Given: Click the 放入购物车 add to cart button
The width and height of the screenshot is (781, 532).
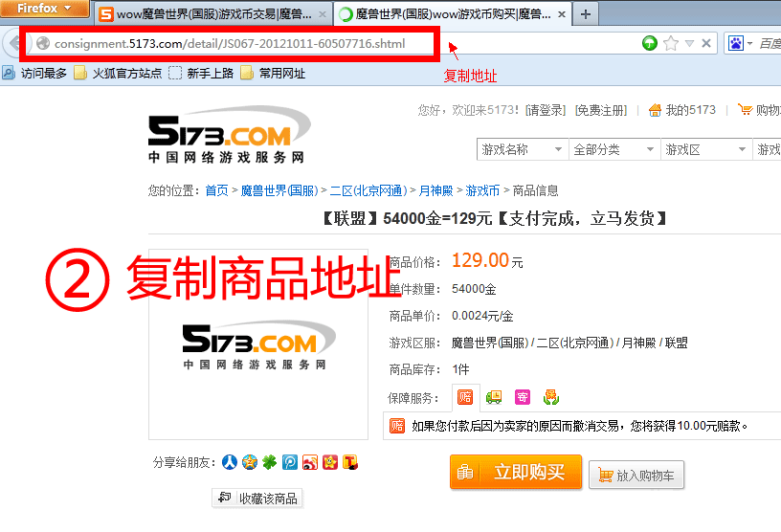Looking at the screenshot, I should [636, 476].
